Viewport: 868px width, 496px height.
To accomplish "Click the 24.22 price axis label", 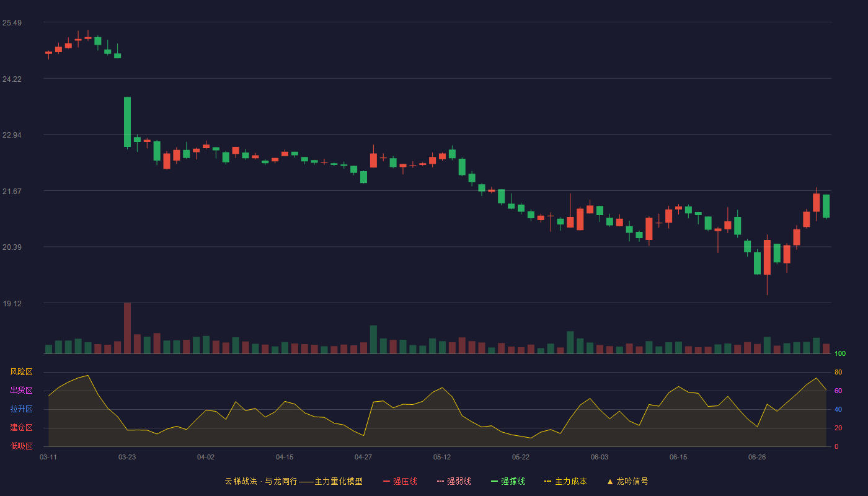I will point(12,79).
